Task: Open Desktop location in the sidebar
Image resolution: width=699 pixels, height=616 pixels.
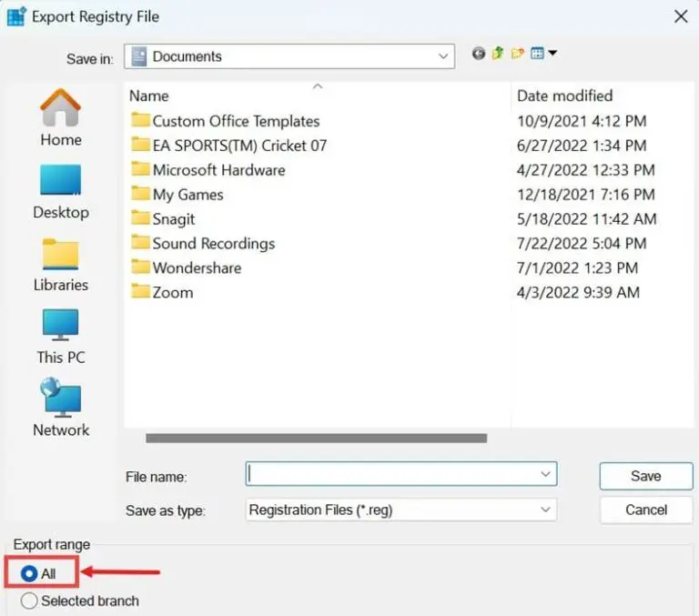Action: point(61,191)
